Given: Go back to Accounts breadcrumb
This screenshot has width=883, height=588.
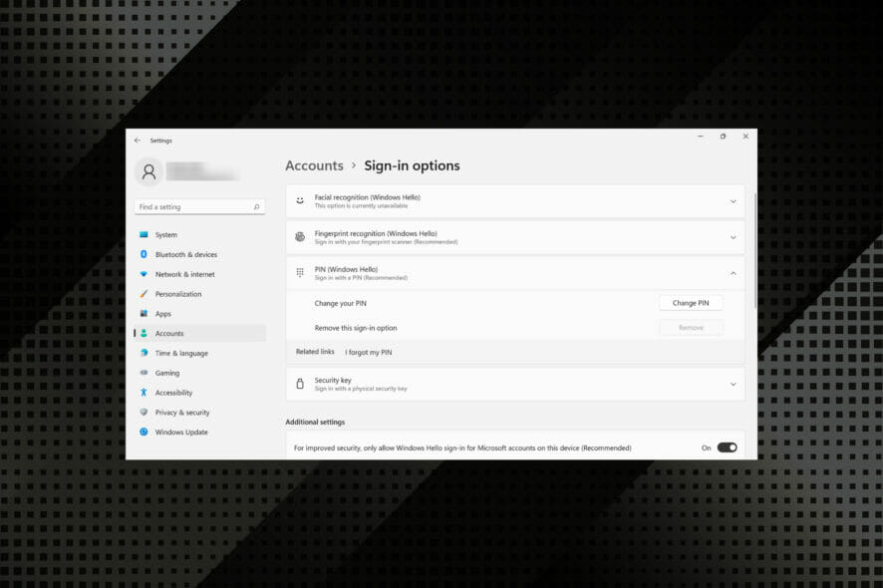Looking at the screenshot, I should point(314,165).
